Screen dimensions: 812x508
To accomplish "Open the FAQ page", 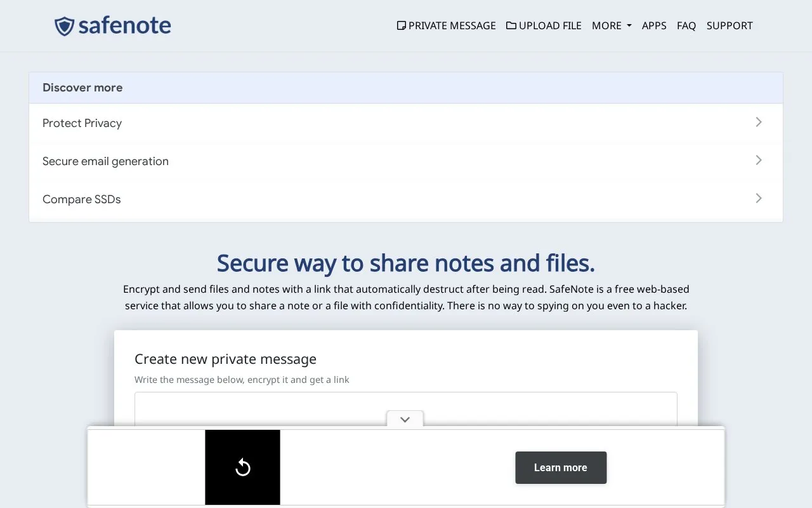I will [x=686, y=25].
